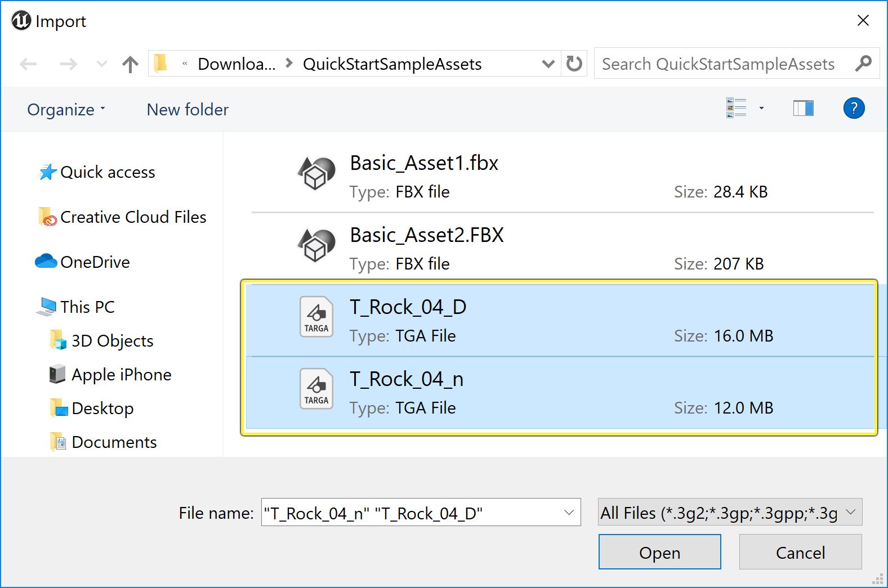Select the Basic_Asset2.FBX file

click(426, 235)
